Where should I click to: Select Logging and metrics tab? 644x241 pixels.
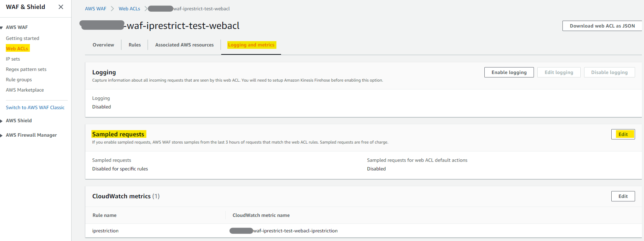[x=251, y=45]
